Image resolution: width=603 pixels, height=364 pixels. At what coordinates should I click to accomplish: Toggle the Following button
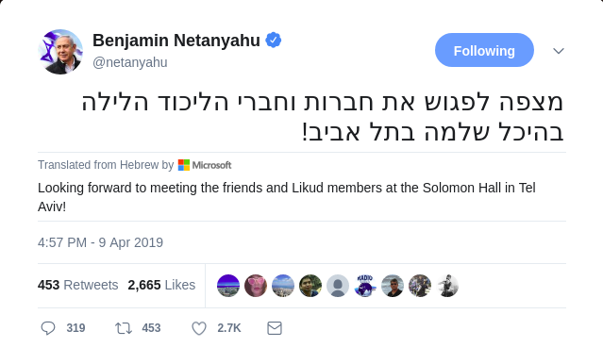[x=484, y=50]
